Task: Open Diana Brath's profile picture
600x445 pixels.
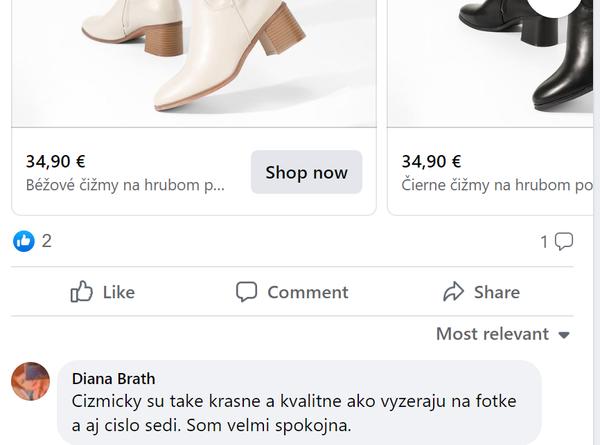Action: tap(30, 382)
